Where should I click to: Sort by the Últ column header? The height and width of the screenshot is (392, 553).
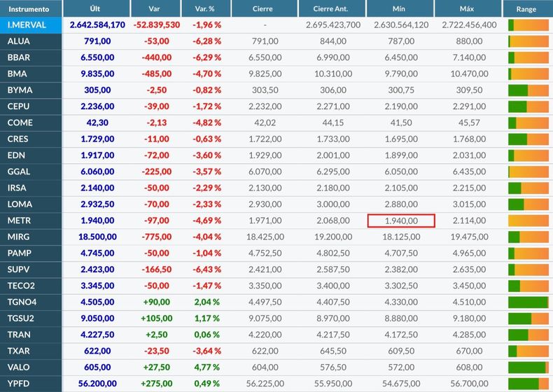[x=97, y=9]
